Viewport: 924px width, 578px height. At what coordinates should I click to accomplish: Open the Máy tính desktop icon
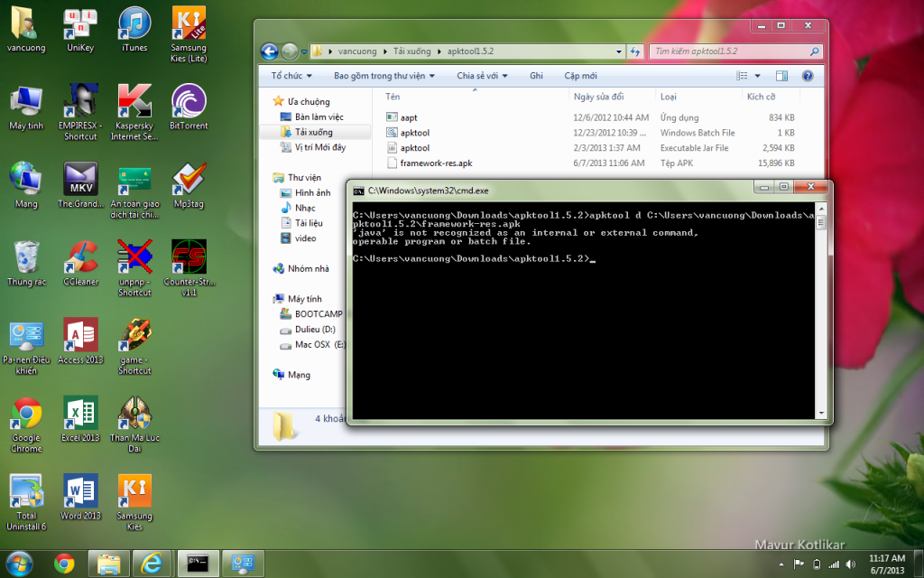tap(26, 107)
